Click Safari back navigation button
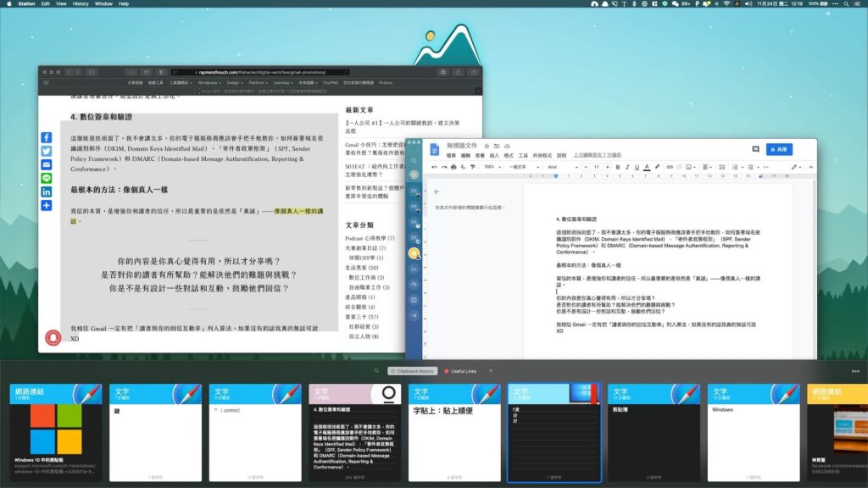This screenshot has height=488, width=868. click(x=69, y=72)
